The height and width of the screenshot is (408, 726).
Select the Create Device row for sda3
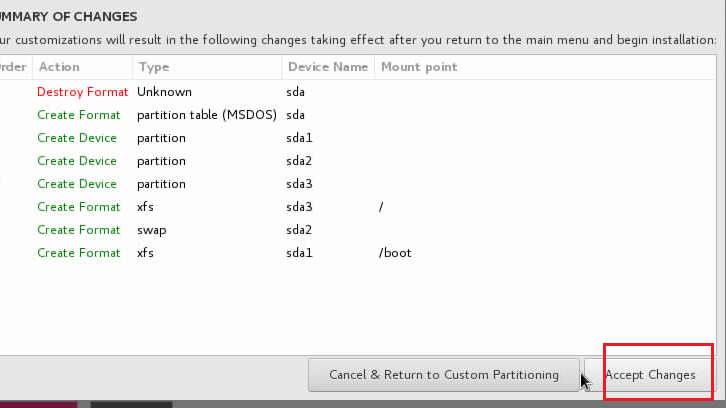click(300, 184)
